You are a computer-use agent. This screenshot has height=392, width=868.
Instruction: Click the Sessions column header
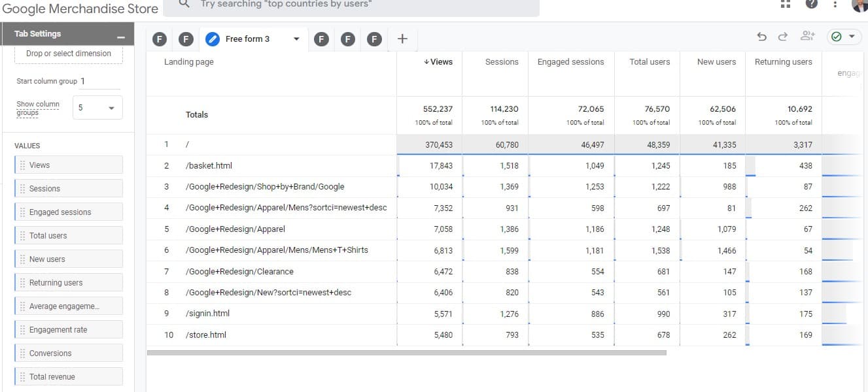tap(502, 62)
